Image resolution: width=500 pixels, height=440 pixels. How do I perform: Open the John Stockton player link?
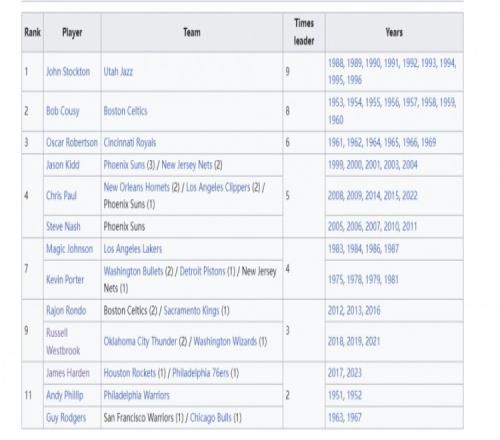pos(68,72)
